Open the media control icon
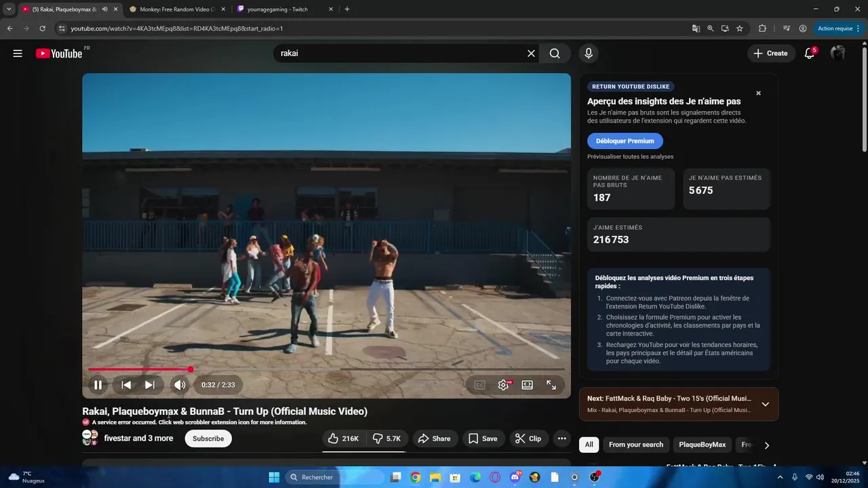 pyautogui.click(x=787, y=28)
